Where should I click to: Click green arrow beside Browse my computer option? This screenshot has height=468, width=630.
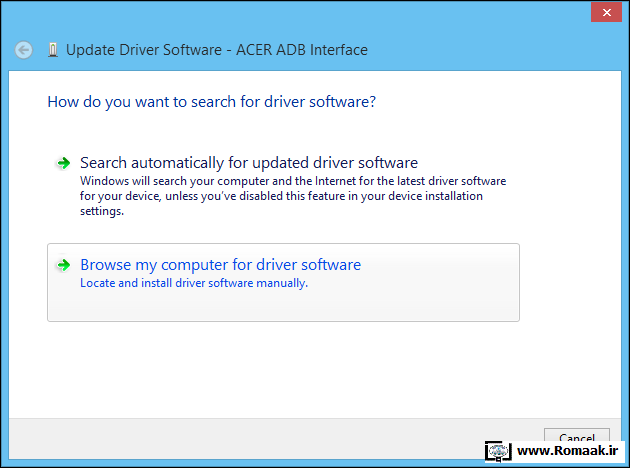(x=63, y=265)
